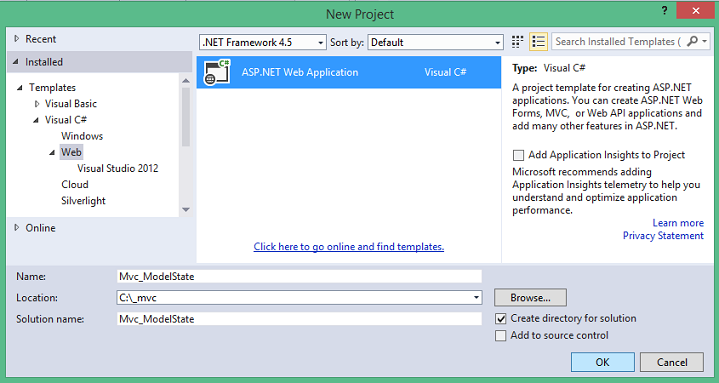Screen dimensions: 719x383
Task: Click the OK button
Action: click(x=603, y=362)
